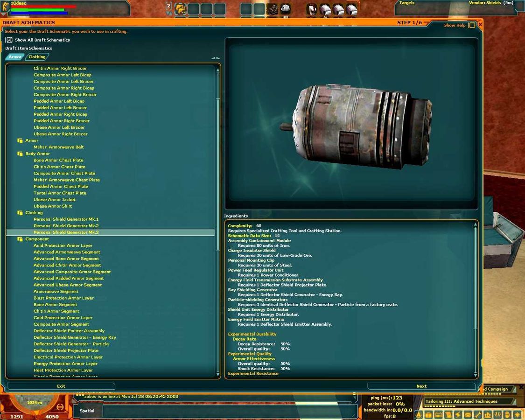Click the envelope mail icon in bottom bar
The height and width of the screenshot is (420, 525).
tap(468, 414)
